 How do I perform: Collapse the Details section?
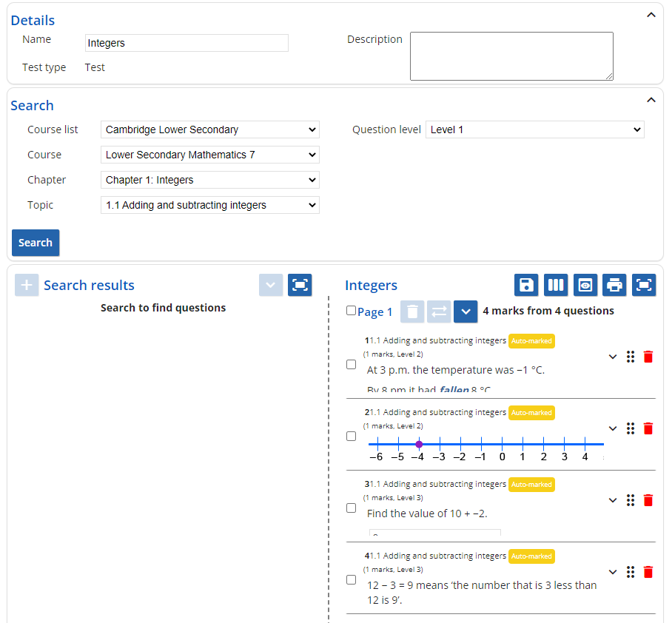tap(651, 15)
